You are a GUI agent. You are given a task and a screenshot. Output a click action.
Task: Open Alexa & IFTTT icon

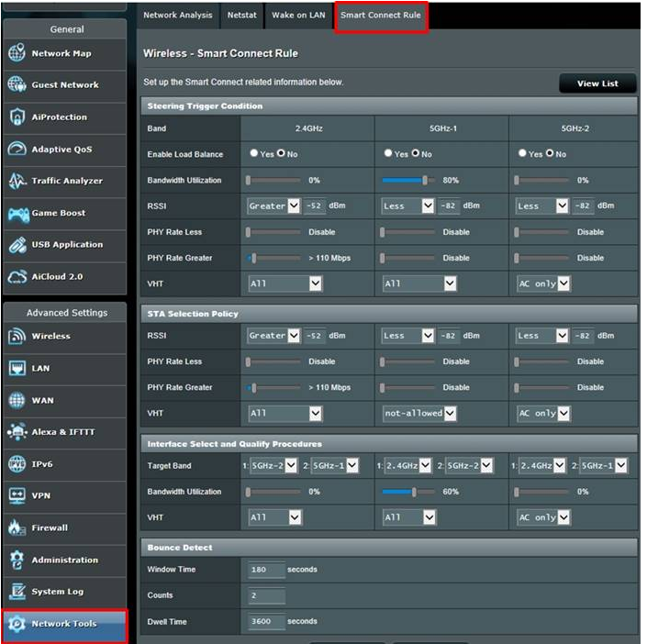(17, 432)
